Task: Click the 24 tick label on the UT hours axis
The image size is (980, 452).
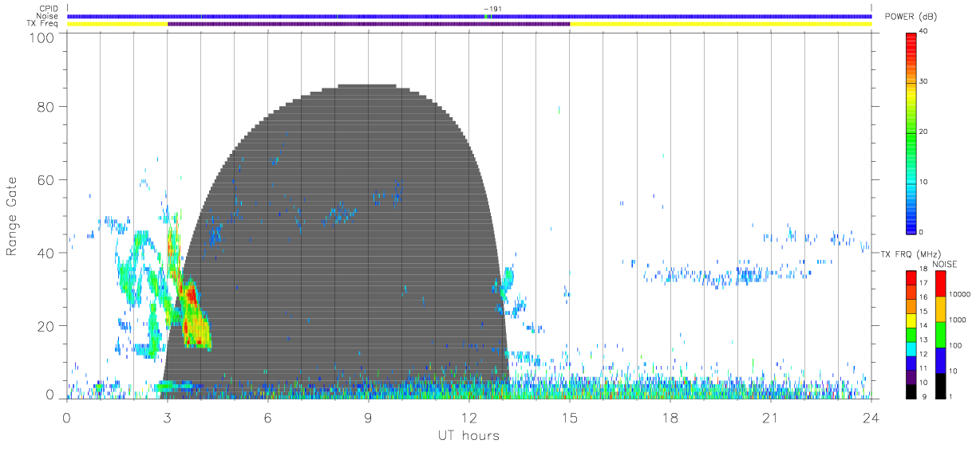Action: click(871, 417)
